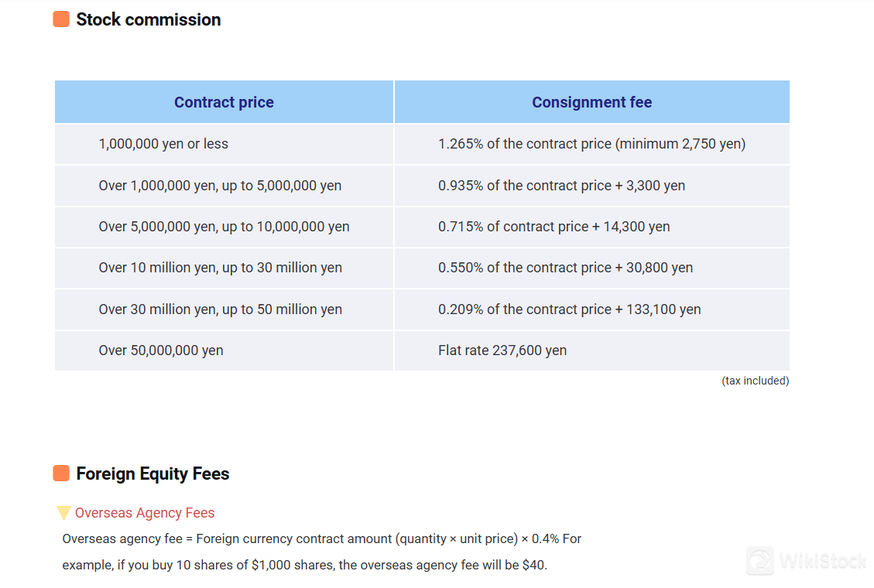This screenshot has height=588, width=874.
Task: Click the WikiStock watermark logo
Action: tap(807, 560)
